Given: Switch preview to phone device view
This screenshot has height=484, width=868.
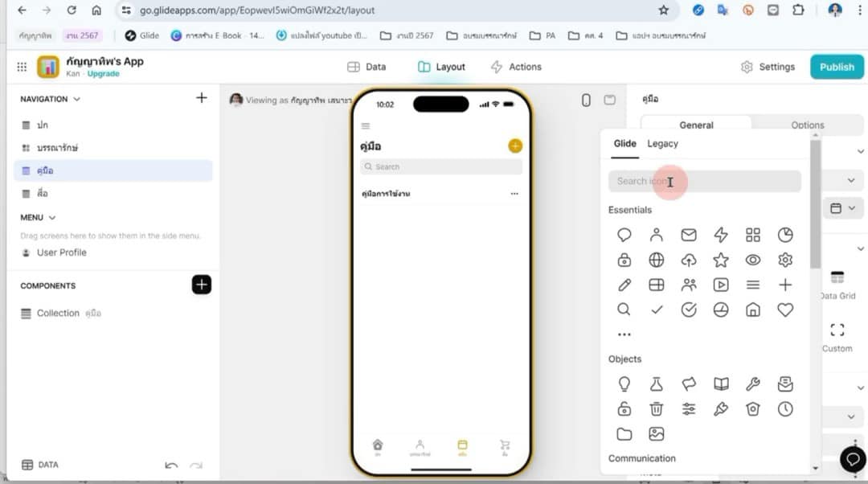Looking at the screenshot, I should [586, 100].
